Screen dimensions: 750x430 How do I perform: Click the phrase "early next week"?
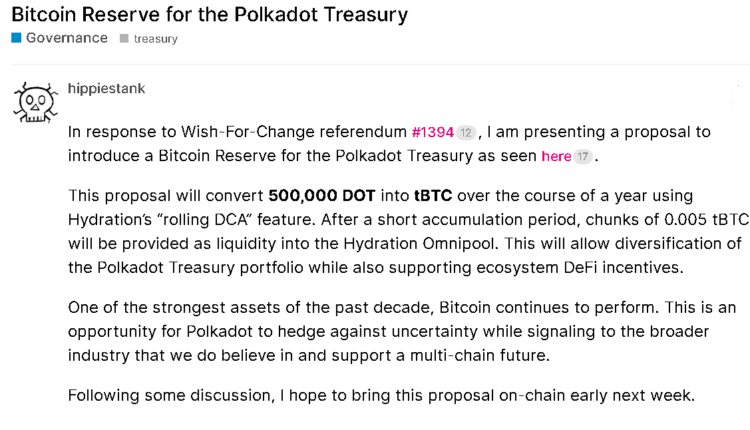[x=634, y=395]
